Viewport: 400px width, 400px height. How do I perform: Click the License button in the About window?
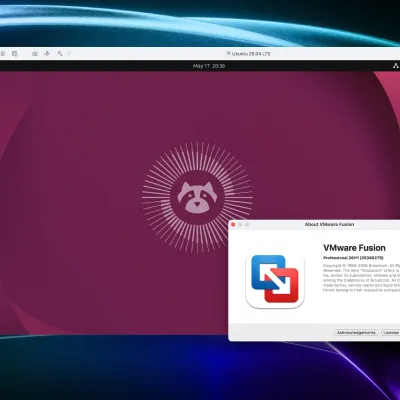click(391, 332)
